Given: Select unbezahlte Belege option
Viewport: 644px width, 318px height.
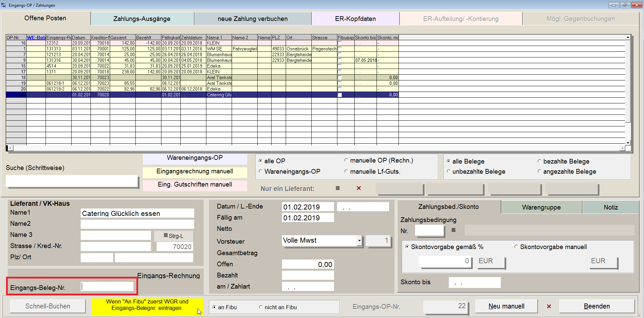Looking at the screenshot, I should [x=448, y=171].
